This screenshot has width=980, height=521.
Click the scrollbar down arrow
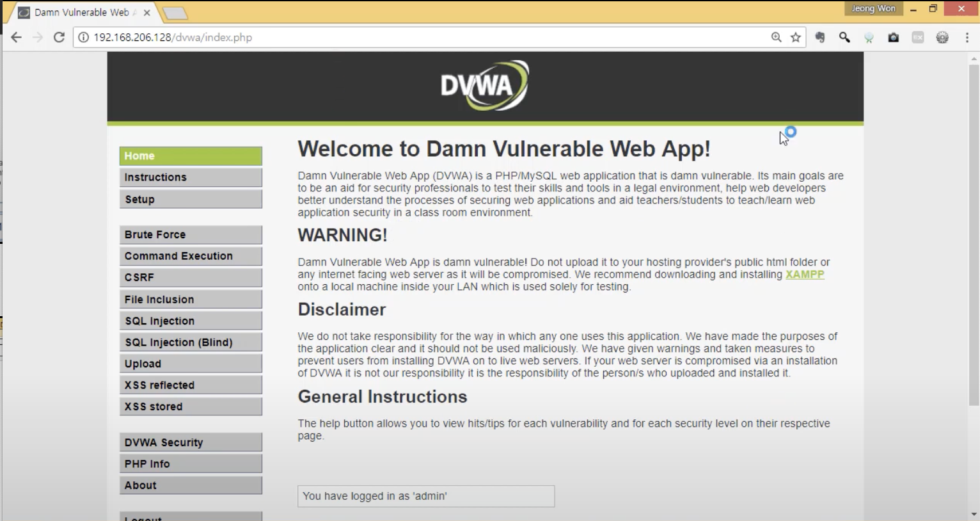coord(974,514)
